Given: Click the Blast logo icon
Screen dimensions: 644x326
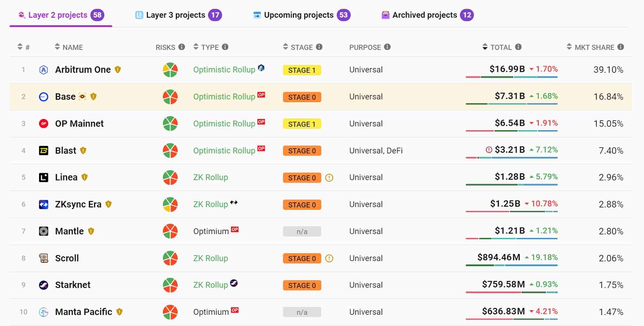Looking at the screenshot, I should coord(43,150).
